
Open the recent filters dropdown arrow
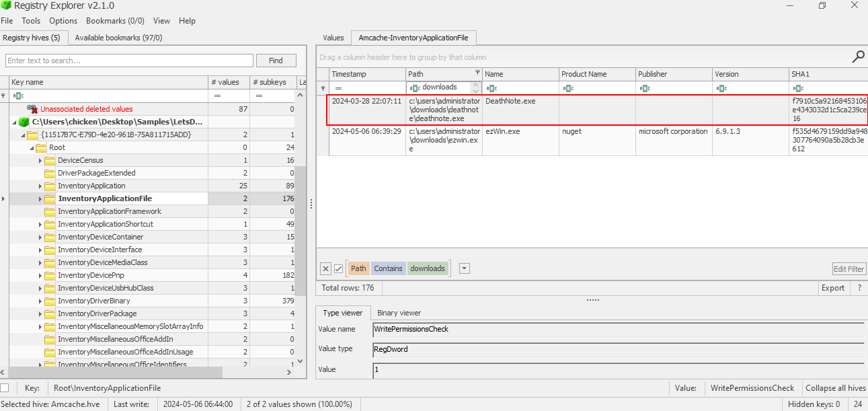point(464,268)
